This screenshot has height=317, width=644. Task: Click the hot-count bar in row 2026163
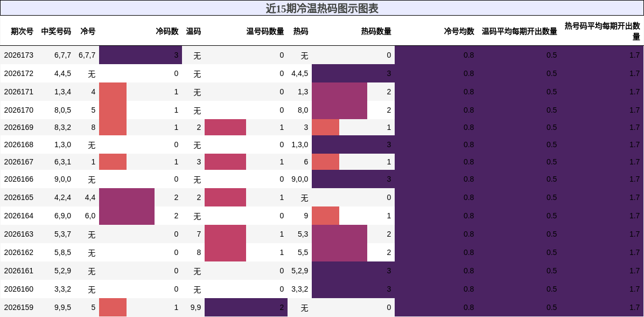339,234
